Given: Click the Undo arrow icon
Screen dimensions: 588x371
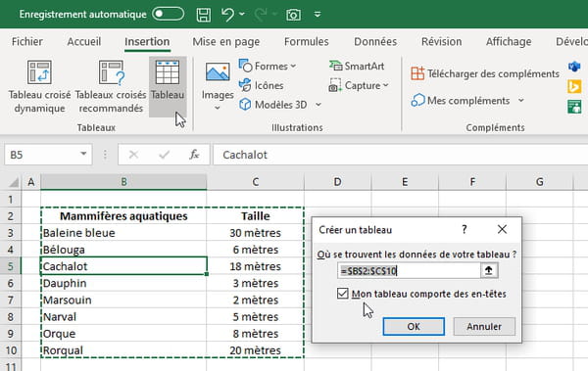Looking at the screenshot, I should pos(227,15).
